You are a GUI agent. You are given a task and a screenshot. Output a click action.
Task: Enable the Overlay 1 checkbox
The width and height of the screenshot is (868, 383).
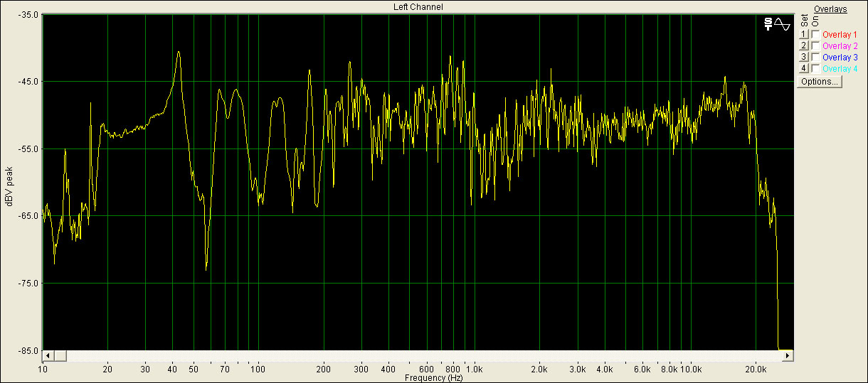pos(815,34)
